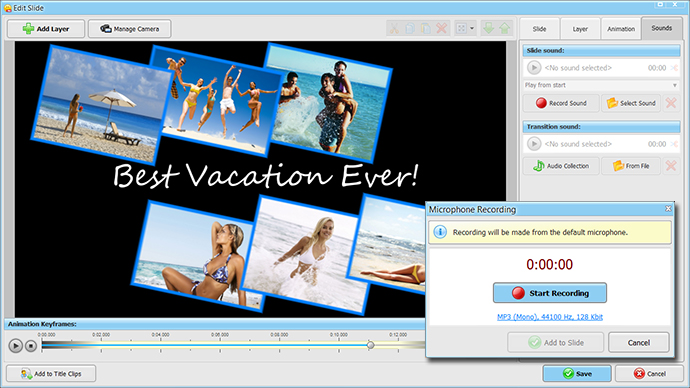The image size is (690, 388).
Task: Open the fit-view dropdown arrow in toolbar
Action: [x=472, y=29]
